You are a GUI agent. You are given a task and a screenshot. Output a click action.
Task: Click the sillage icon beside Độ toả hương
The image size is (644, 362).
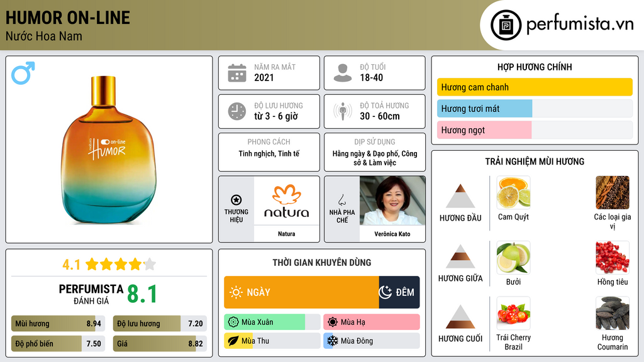click(x=343, y=111)
